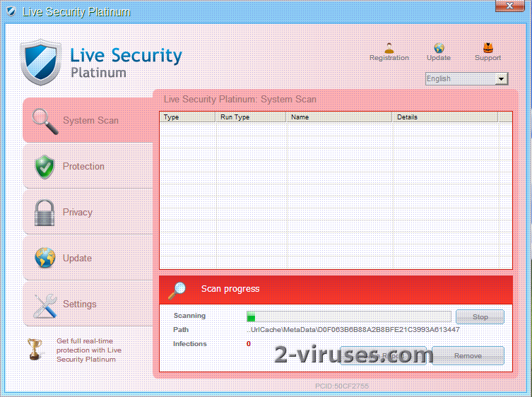
Task: Click the PCID text at bottom
Action: [x=342, y=386]
